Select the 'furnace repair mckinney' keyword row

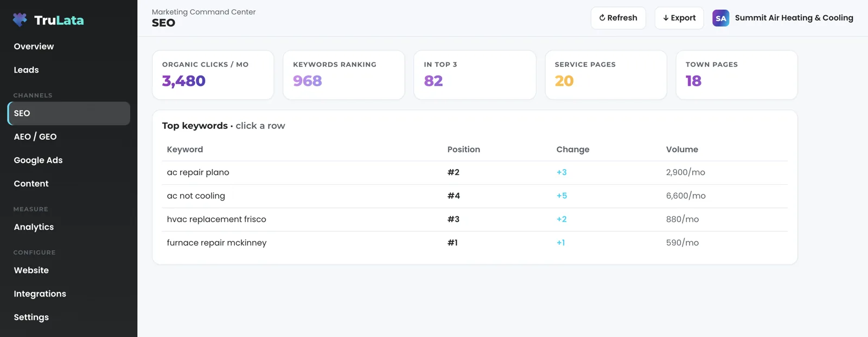click(x=475, y=243)
